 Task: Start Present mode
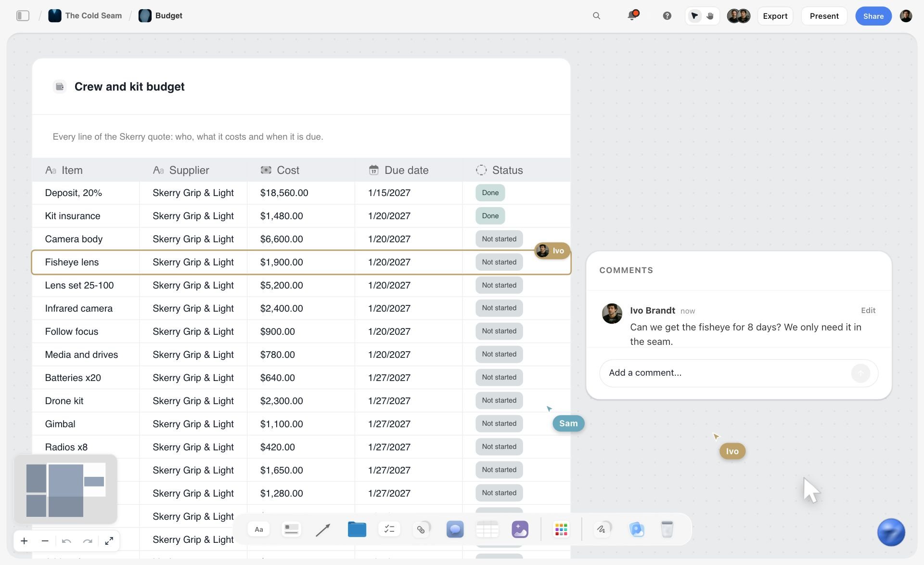824,16
